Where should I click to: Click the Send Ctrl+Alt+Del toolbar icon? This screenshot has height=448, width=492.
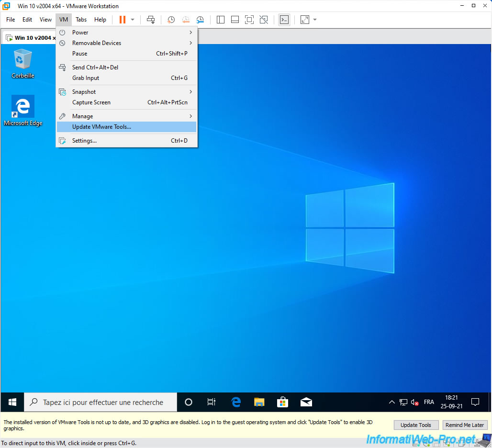[151, 20]
